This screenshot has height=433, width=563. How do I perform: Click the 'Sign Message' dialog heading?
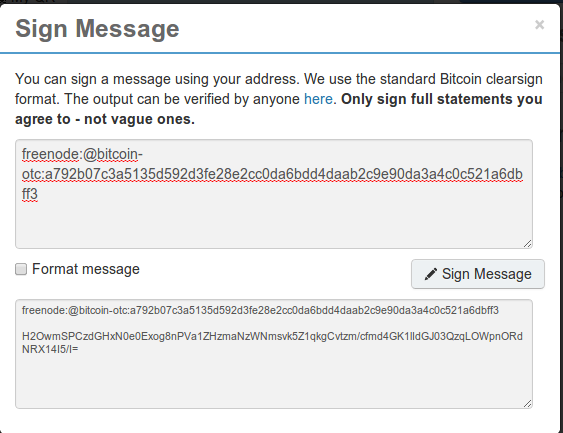[x=97, y=29]
